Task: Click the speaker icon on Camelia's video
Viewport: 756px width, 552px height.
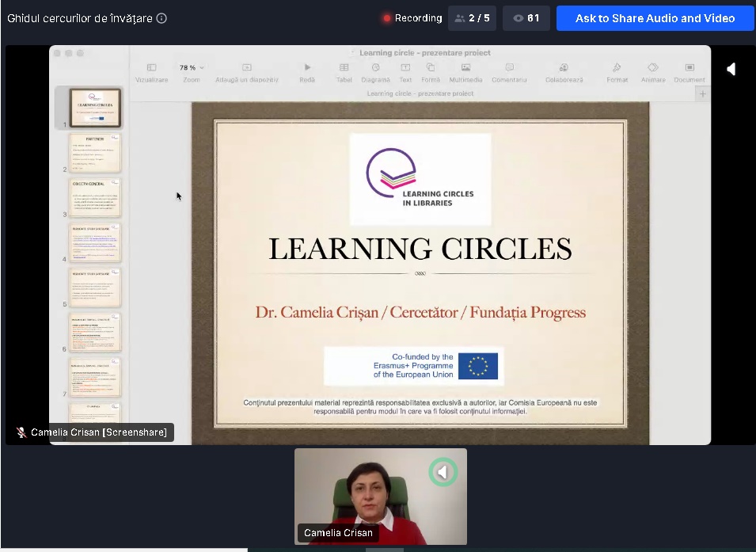Action: click(x=443, y=472)
